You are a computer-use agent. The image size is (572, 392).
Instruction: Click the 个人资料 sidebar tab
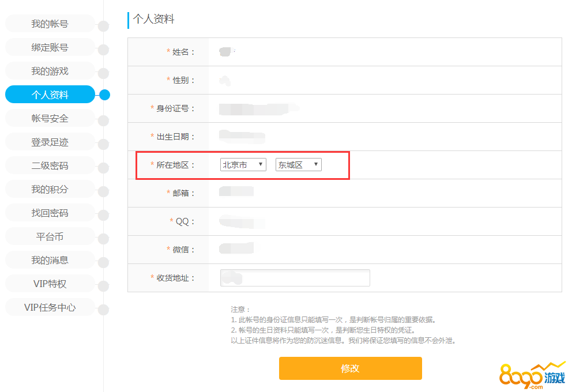click(x=50, y=95)
